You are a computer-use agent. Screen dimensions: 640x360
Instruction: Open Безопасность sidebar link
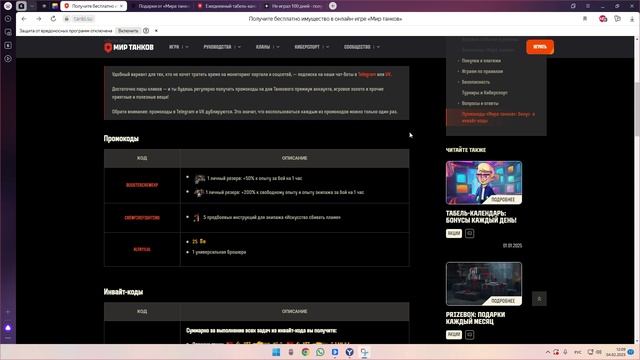(x=476, y=82)
